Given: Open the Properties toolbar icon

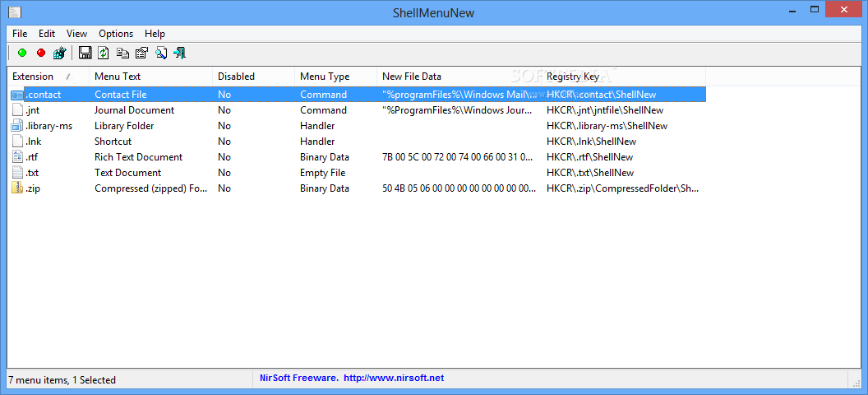Looking at the screenshot, I should click(141, 53).
